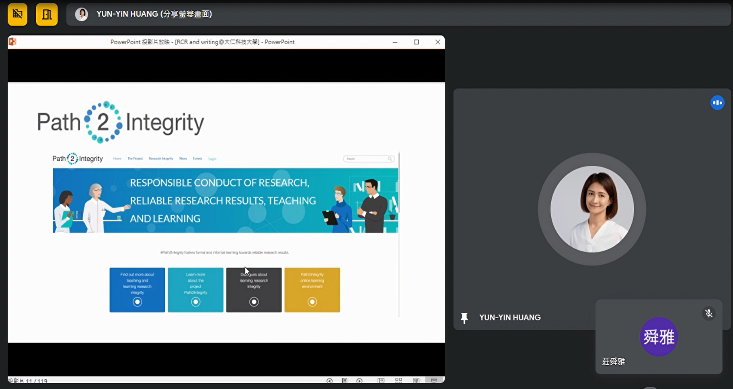This screenshot has width=733, height=389.
Task: Click the large Path2Integrity logo on slide
Action: click(x=120, y=122)
